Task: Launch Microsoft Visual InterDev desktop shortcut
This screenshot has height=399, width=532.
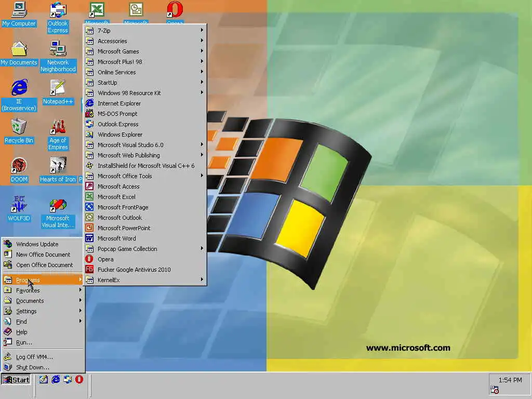Action: pos(58,212)
